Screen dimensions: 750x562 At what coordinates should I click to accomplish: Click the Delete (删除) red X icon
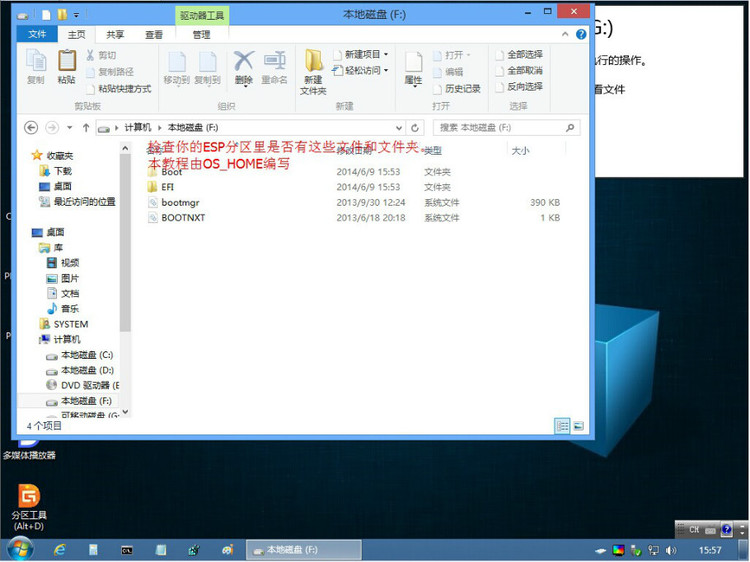click(x=243, y=67)
